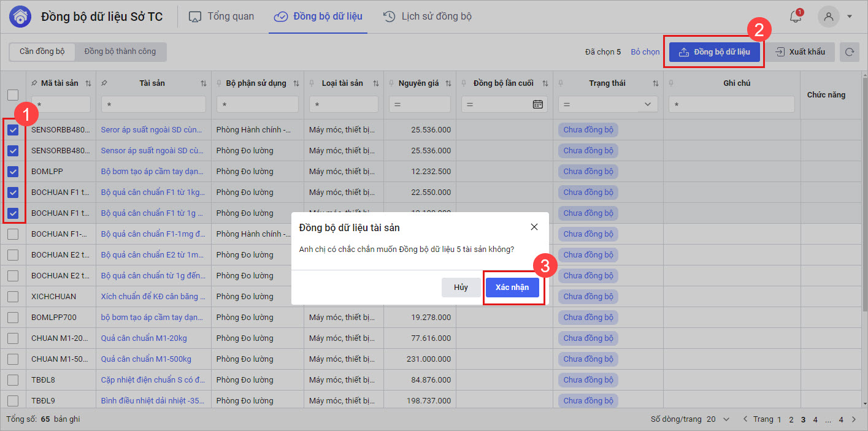Uncheck the Seror áp suất row checkbox
Viewport: 868px width, 431px height.
pos(13,130)
